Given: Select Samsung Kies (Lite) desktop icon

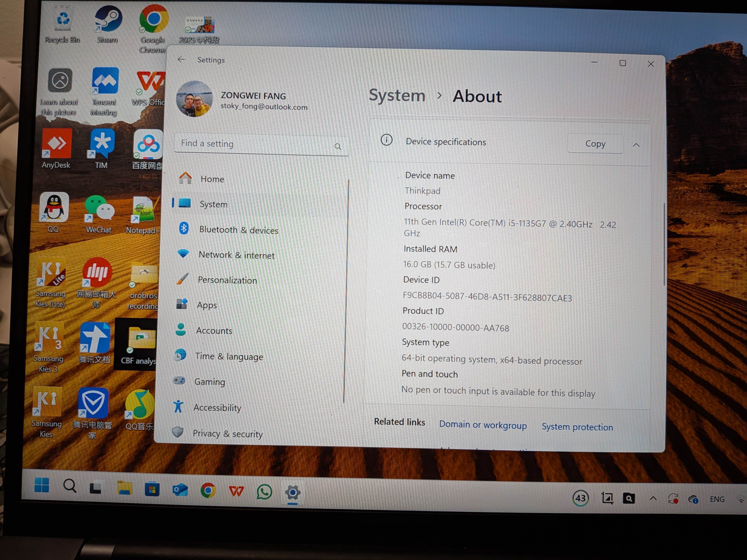Looking at the screenshot, I should click(x=51, y=283).
